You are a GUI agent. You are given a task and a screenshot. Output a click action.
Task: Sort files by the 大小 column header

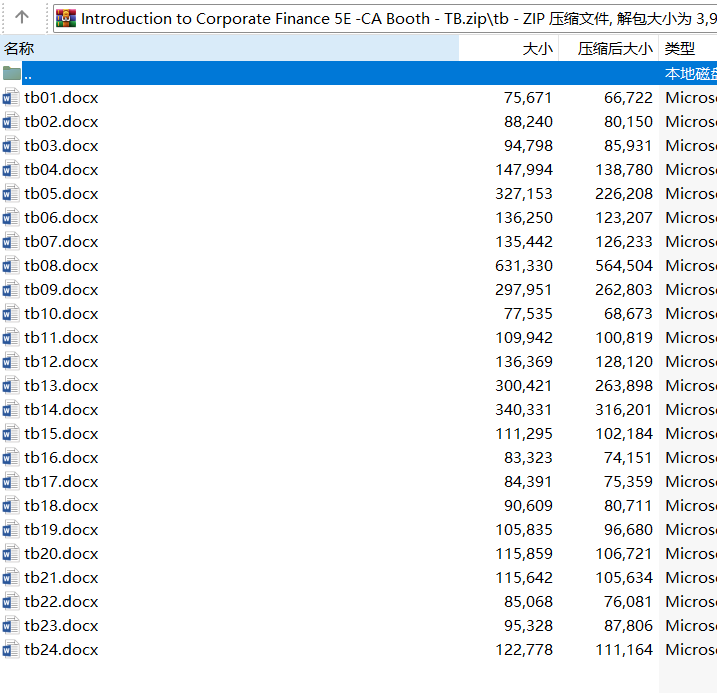pos(509,48)
